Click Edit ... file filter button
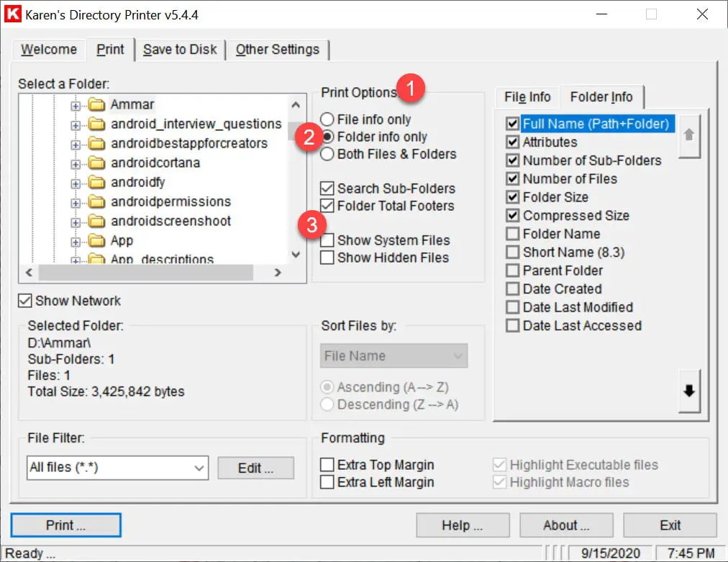Viewport: 728px width, 562px height. [x=256, y=468]
